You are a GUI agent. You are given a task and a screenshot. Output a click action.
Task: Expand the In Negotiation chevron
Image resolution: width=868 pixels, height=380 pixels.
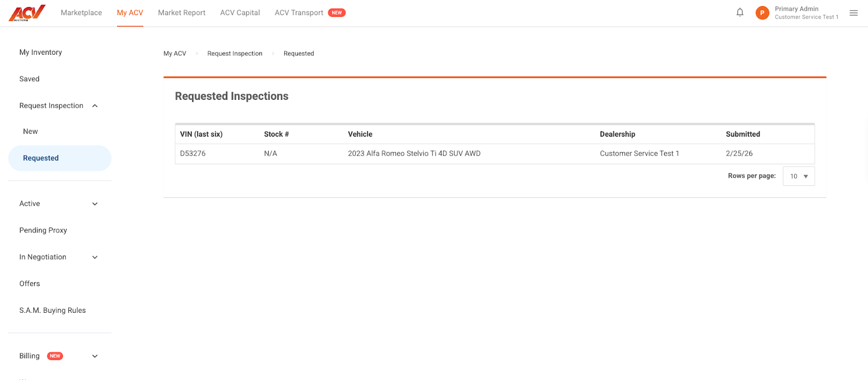click(x=95, y=257)
